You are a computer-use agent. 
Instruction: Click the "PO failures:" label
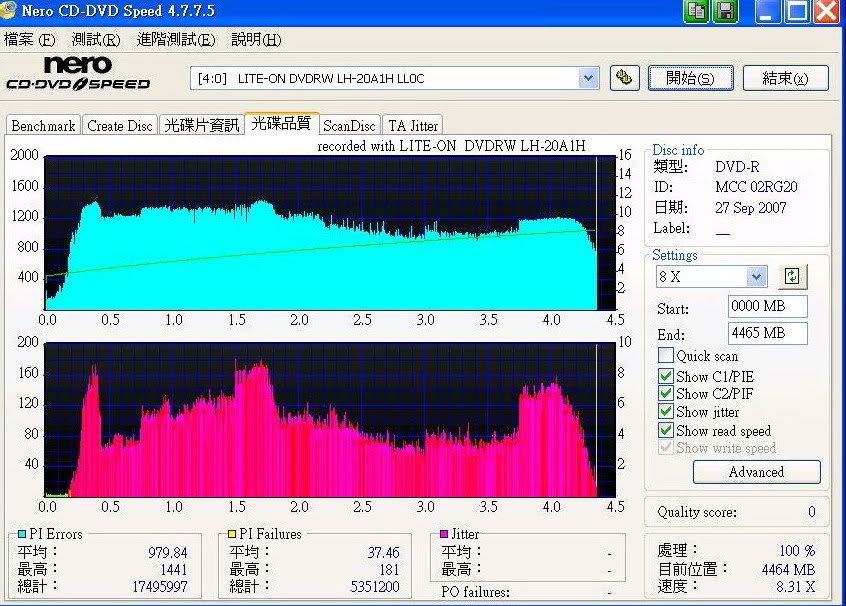(x=475, y=592)
